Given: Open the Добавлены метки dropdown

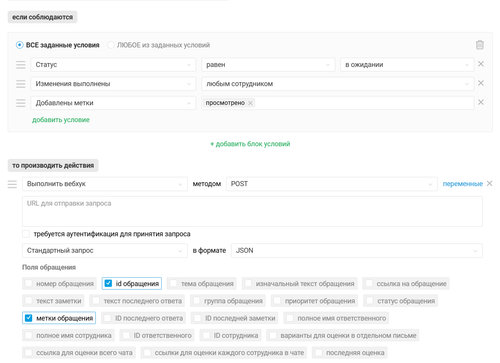Looking at the screenshot, I should click(x=113, y=103).
